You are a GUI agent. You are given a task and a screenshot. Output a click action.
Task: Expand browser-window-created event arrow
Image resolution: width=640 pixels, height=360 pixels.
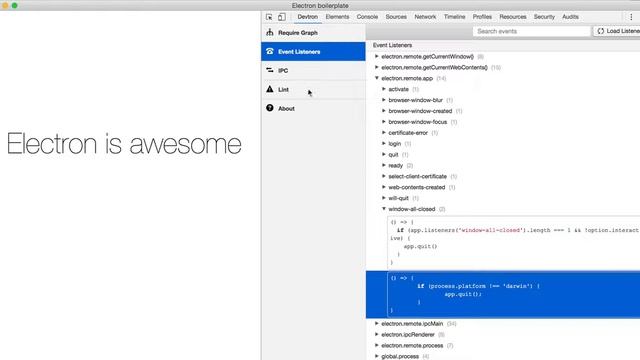[384, 111]
